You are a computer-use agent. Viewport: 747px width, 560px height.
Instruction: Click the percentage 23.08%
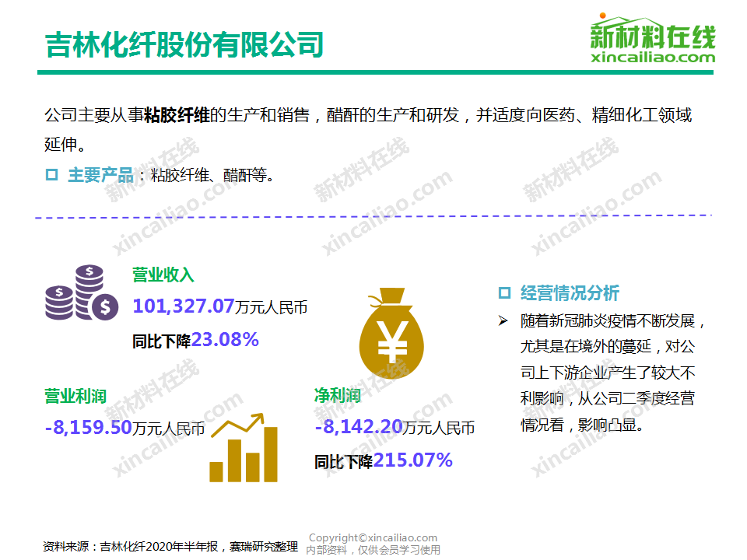click(x=225, y=340)
